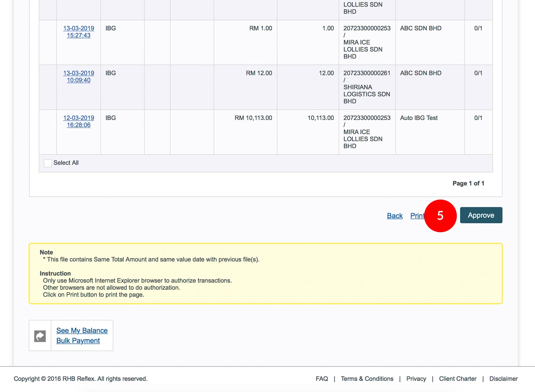Click the grey arrow shortcut icon
The height and width of the screenshot is (392, 535).
tap(40, 336)
